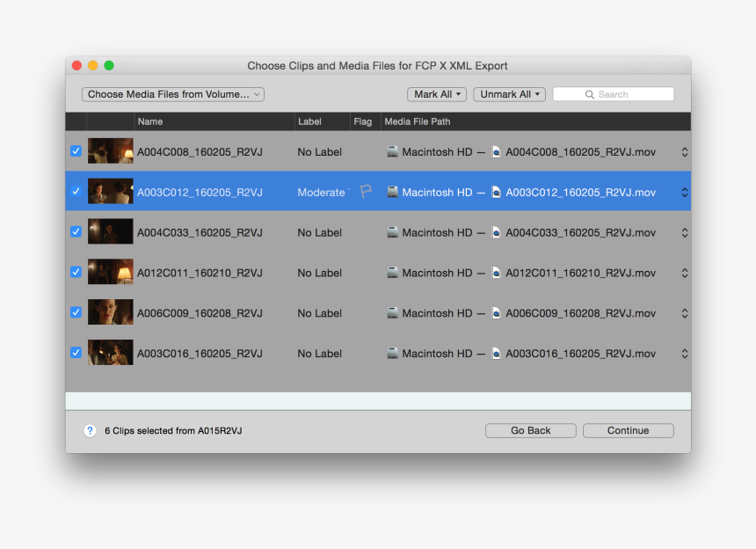This screenshot has width=756, height=549.
Task: Click the A004C033_160205_R2VJ.mov file icon
Action: click(497, 232)
